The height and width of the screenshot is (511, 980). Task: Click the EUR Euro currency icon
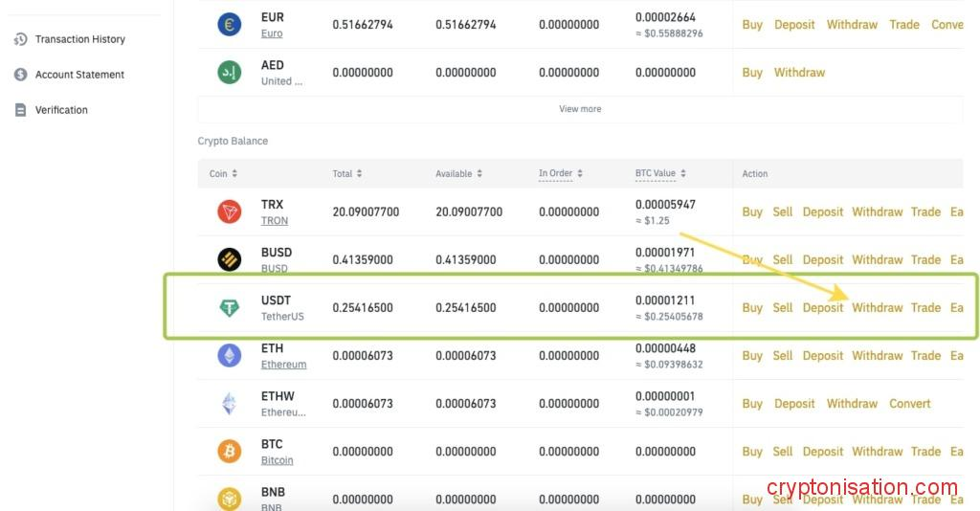[229, 25]
